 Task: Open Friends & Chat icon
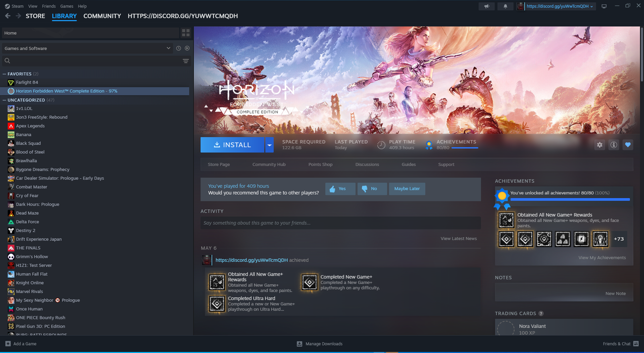636,344
